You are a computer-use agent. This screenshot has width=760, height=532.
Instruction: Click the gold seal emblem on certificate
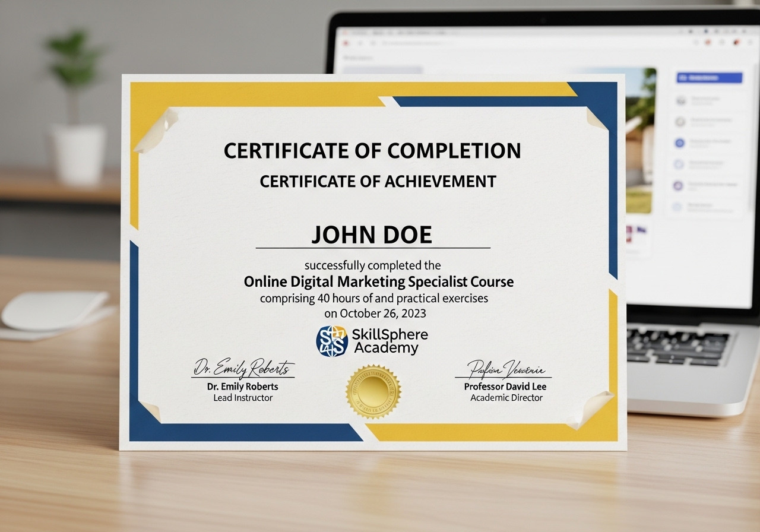tap(373, 391)
